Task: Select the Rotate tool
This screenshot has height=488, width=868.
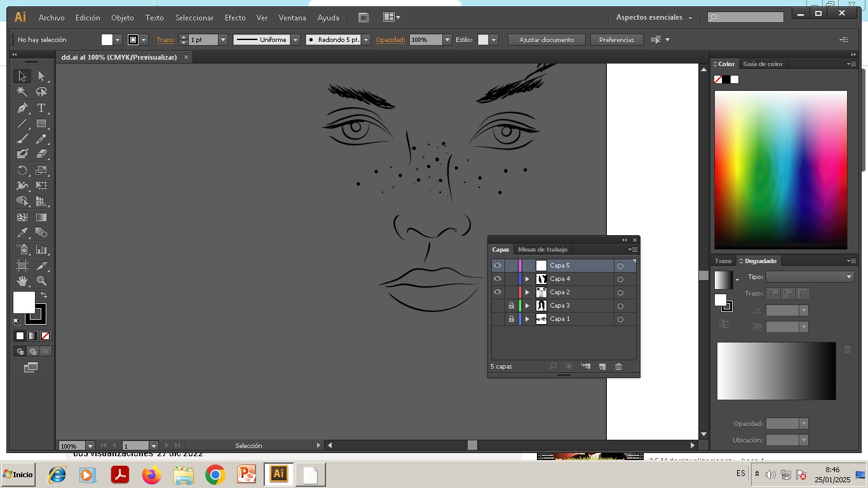Action: (x=22, y=170)
